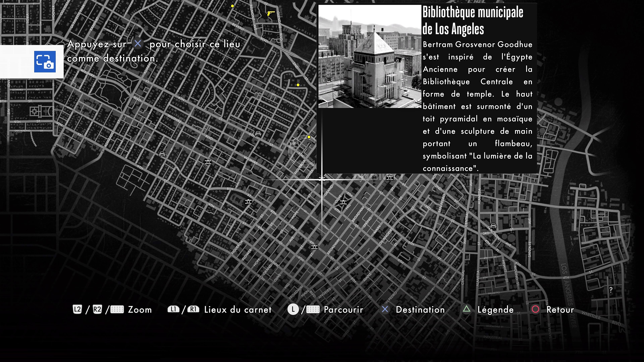Select the yellow dot marker near Lucas and 2nd

coord(298,85)
